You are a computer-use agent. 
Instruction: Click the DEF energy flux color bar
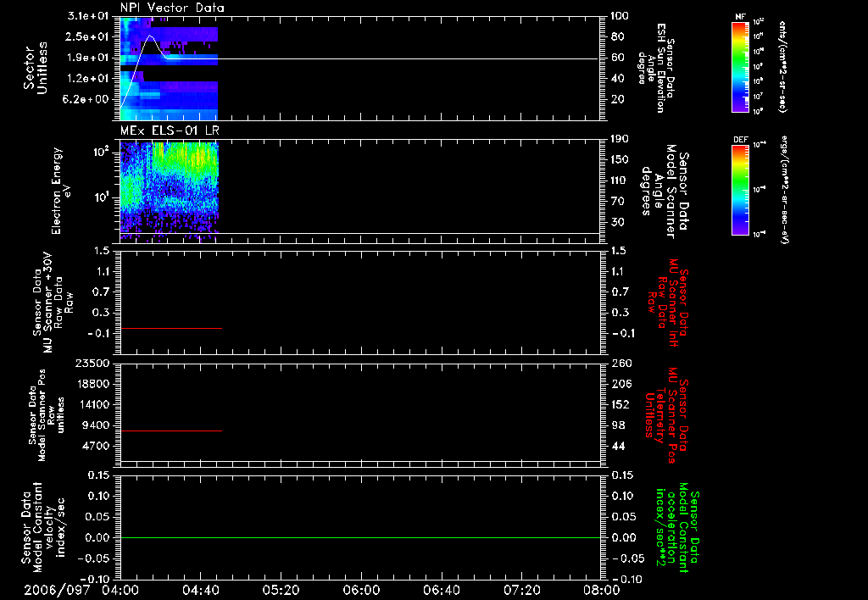tap(740, 190)
